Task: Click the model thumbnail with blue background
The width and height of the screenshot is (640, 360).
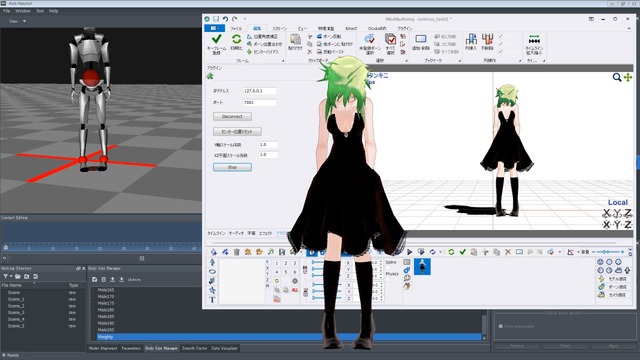Action: click(x=422, y=267)
